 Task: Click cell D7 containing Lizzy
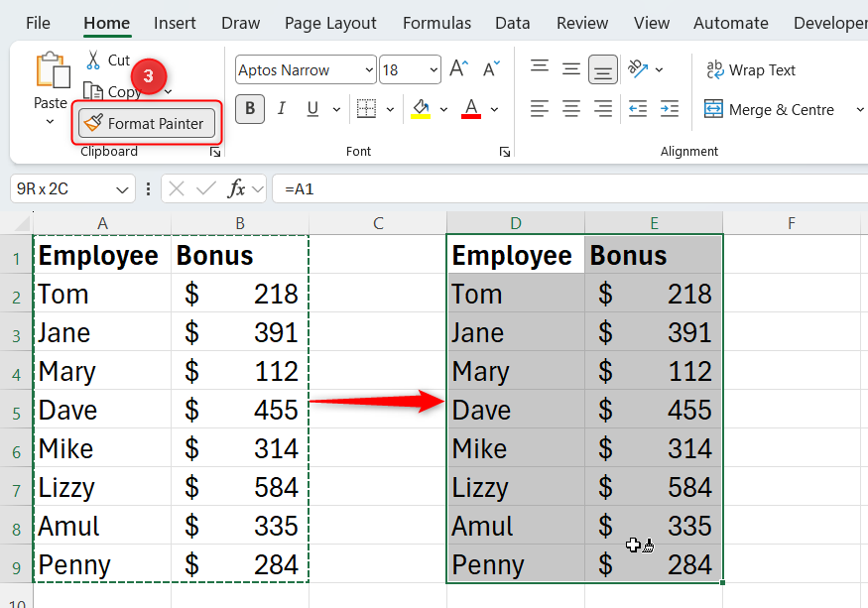(x=516, y=486)
